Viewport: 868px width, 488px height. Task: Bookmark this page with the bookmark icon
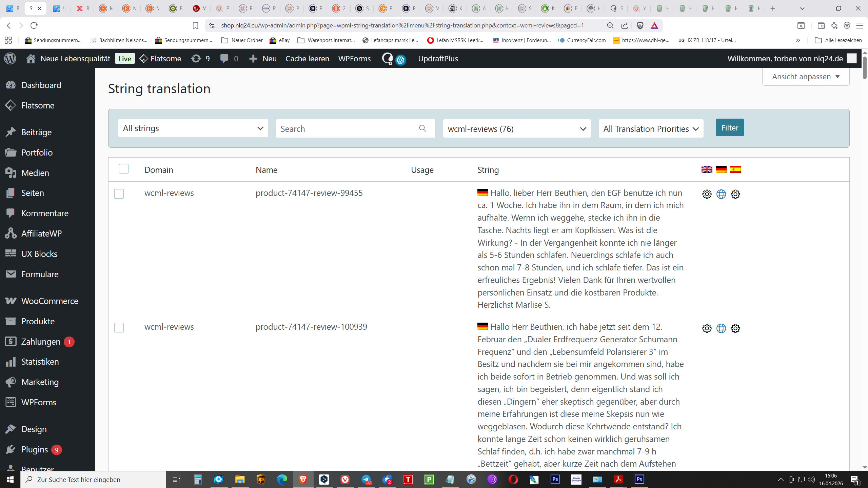point(195,25)
